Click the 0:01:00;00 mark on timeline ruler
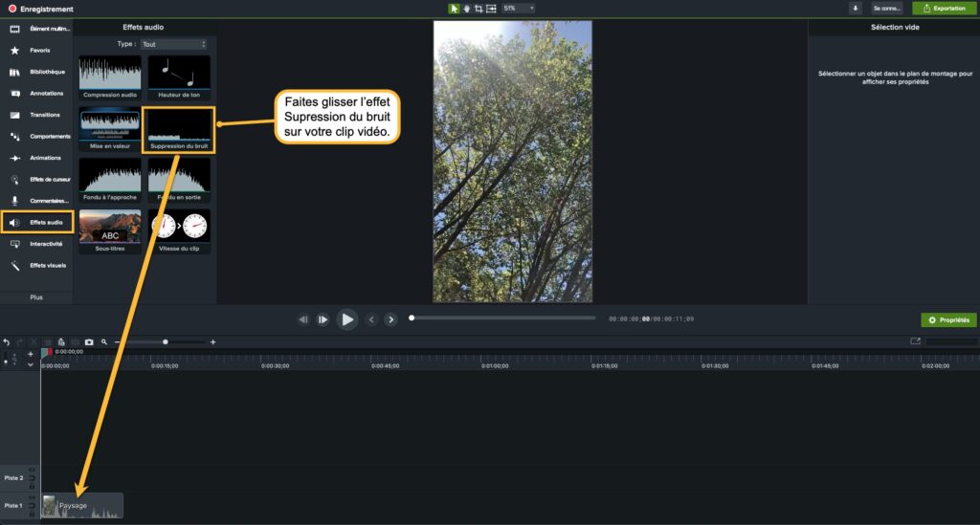Image resolution: width=980 pixels, height=525 pixels. (x=495, y=366)
